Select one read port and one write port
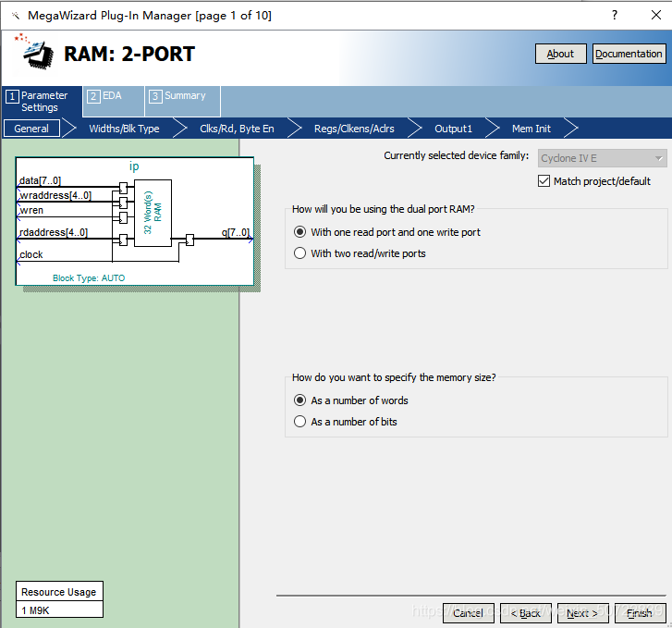 click(x=300, y=232)
